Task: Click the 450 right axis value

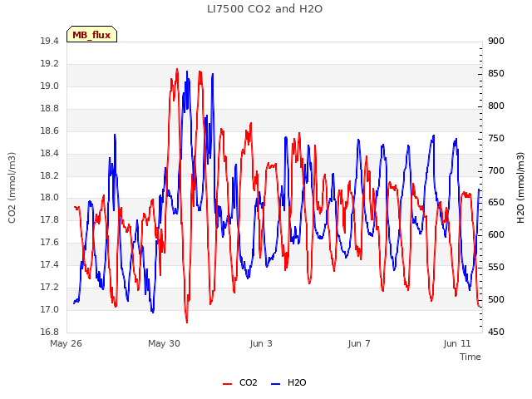Action: [496, 332]
